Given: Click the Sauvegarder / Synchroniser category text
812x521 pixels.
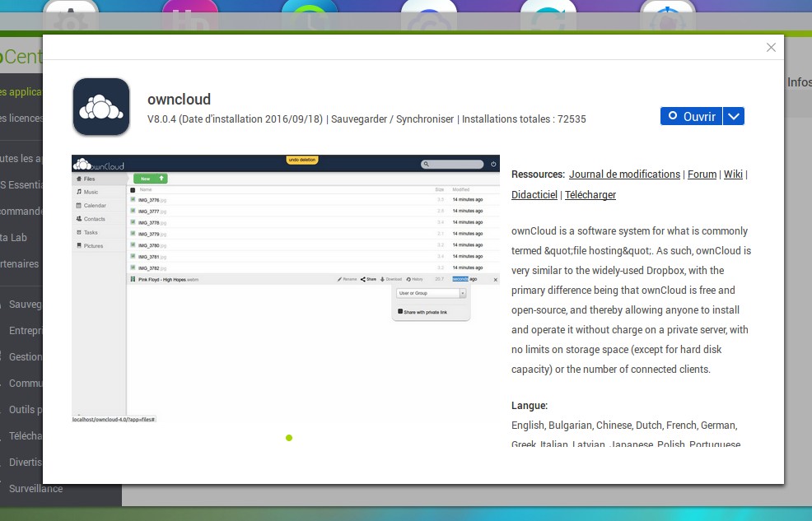Looking at the screenshot, I should [393, 119].
